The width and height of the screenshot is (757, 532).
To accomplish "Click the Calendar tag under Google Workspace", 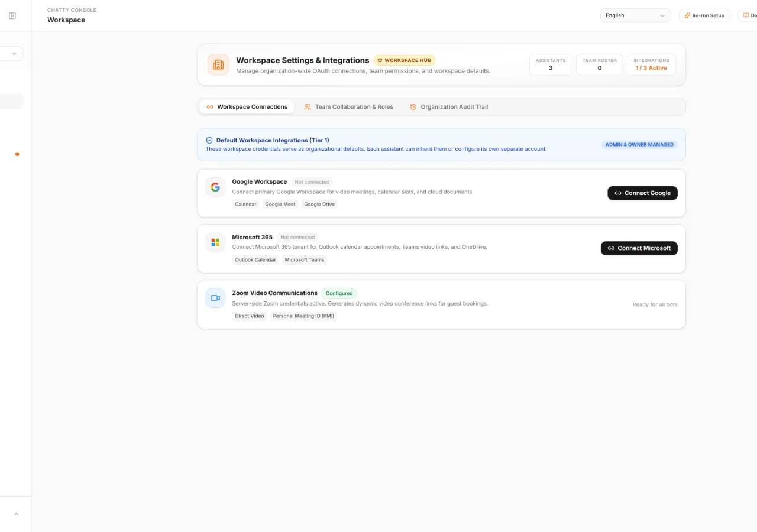I will [x=245, y=205].
